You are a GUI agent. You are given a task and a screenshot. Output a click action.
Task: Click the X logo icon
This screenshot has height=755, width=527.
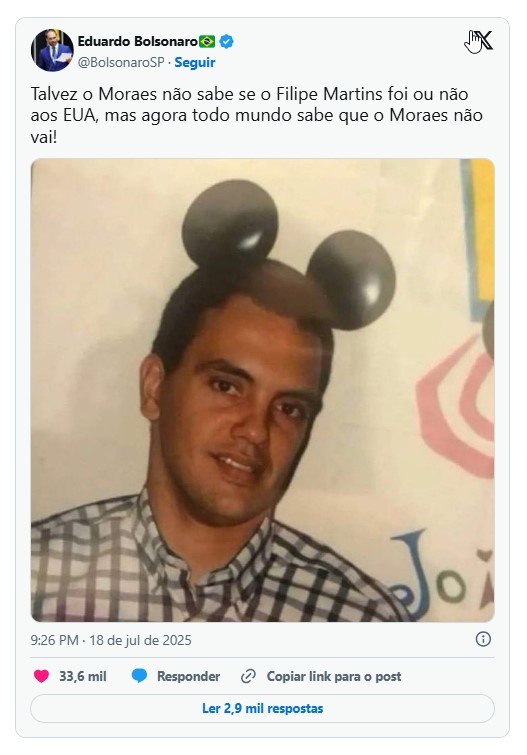coord(482,40)
